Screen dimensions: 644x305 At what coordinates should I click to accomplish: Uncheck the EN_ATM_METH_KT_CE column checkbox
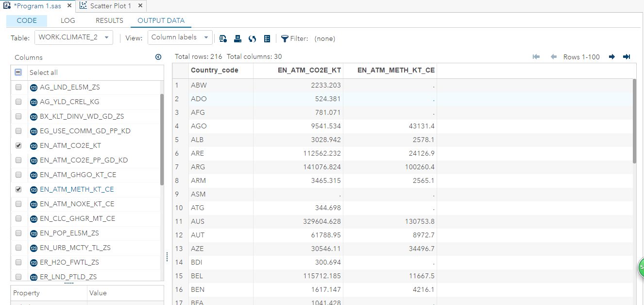click(x=18, y=189)
